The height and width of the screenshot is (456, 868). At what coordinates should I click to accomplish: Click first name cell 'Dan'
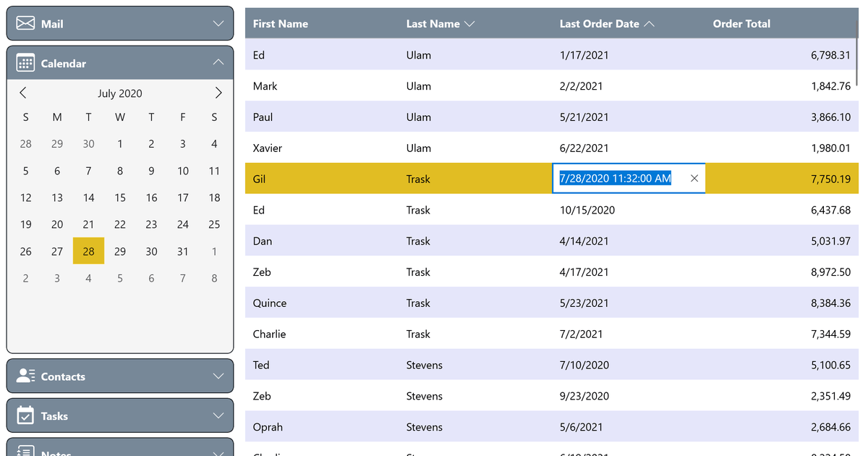click(x=263, y=241)
